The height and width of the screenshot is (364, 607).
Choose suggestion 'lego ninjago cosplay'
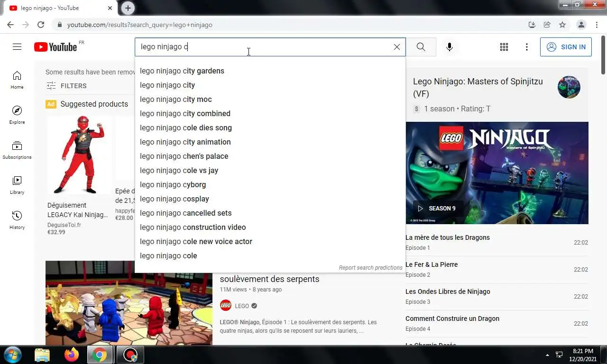[270, 199]
